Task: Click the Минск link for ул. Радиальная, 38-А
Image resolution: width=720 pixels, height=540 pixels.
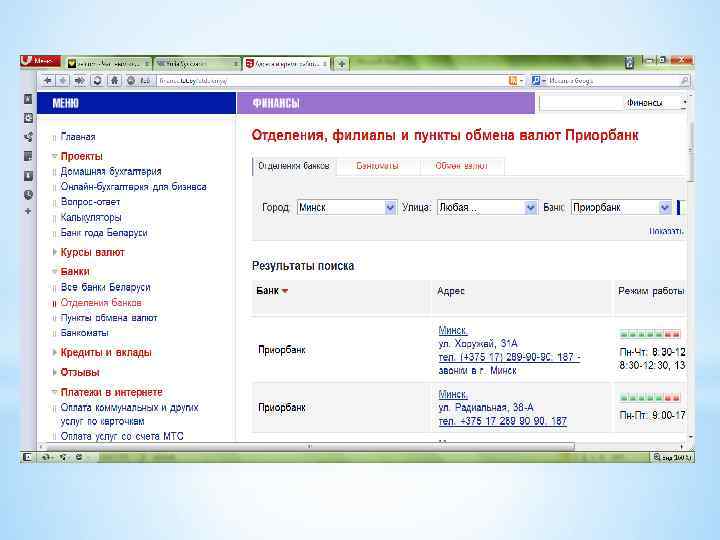Action: click(453, 394)
